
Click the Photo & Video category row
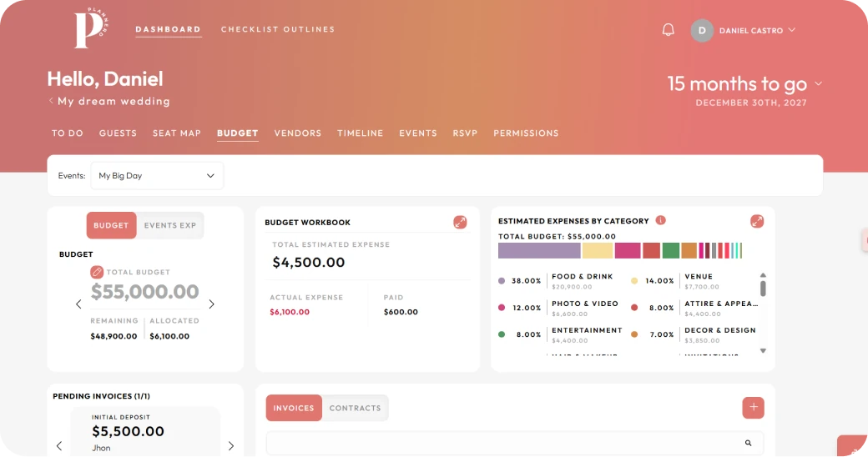coord(559,309)
